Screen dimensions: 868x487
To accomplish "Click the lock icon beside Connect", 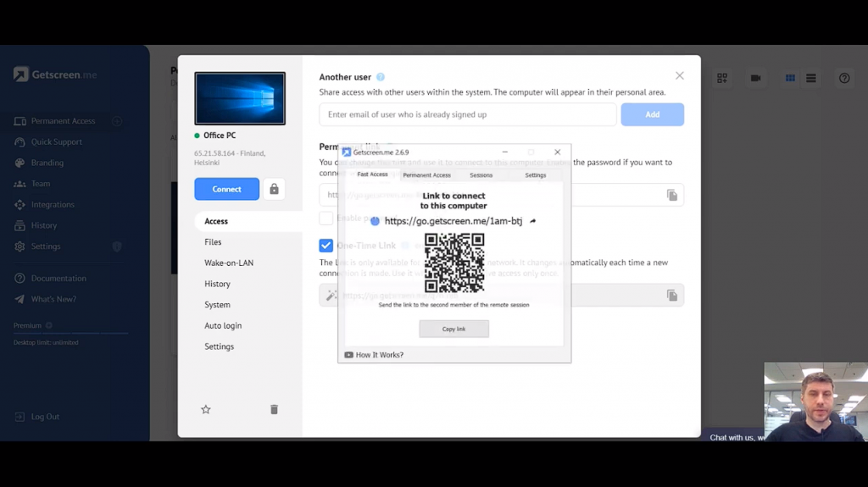I will point(274,189).
